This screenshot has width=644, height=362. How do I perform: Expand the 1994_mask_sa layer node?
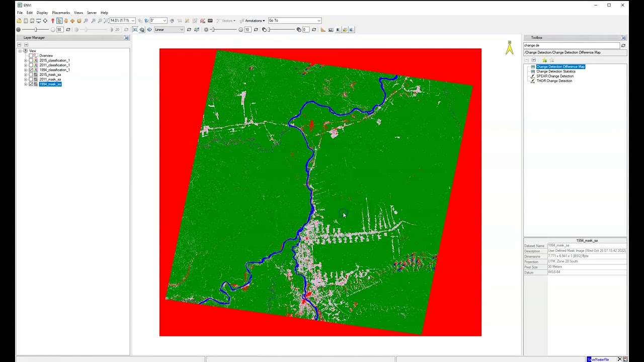(26, 84)
